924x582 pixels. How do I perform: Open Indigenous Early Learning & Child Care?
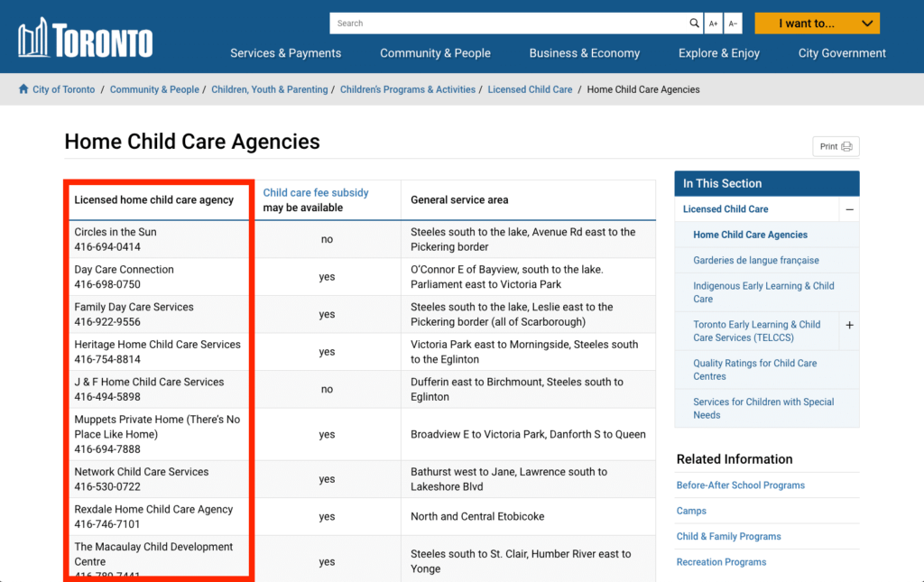pyautogui.click(x=763, y=292)
